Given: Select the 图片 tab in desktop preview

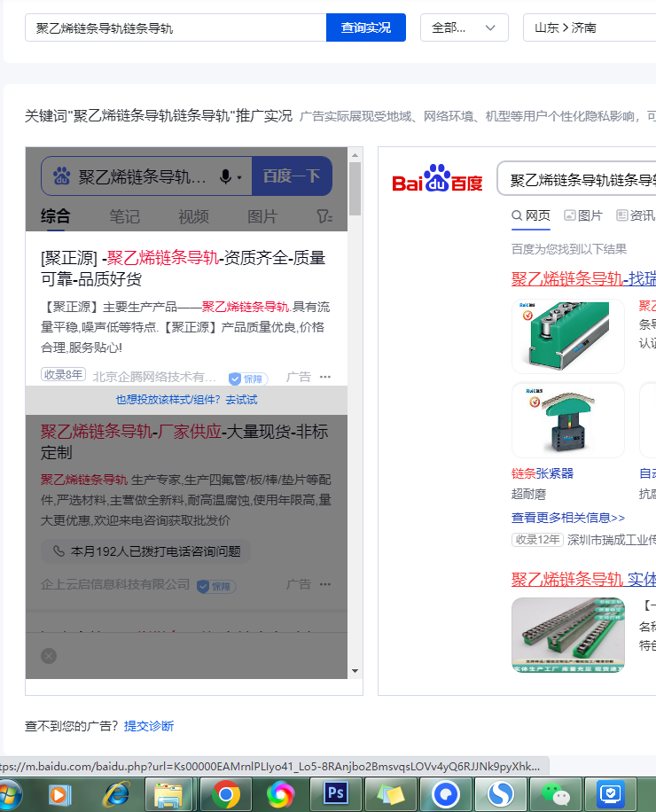Looking at the screenshot, I should 583,215.
